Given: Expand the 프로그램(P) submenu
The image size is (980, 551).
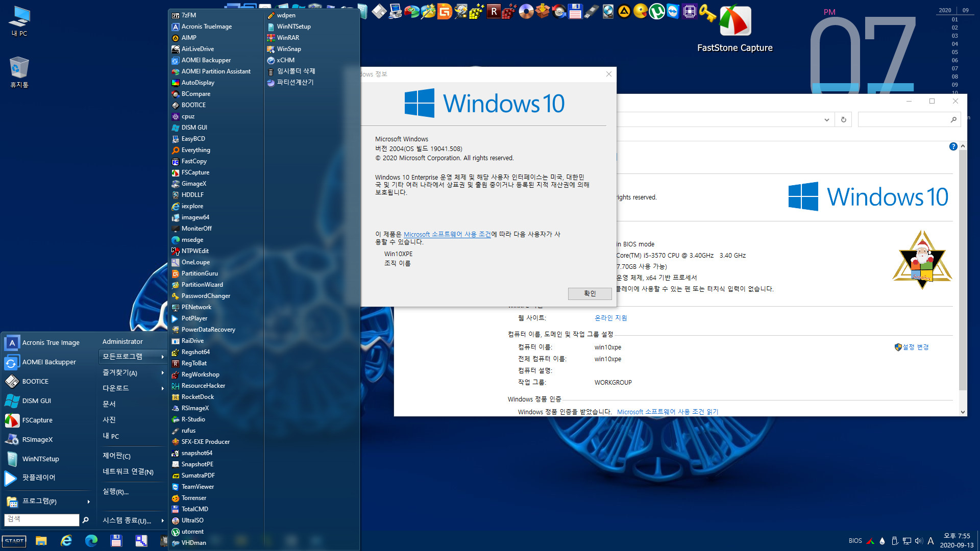Looking at the screenshot, I should [48, 501].
